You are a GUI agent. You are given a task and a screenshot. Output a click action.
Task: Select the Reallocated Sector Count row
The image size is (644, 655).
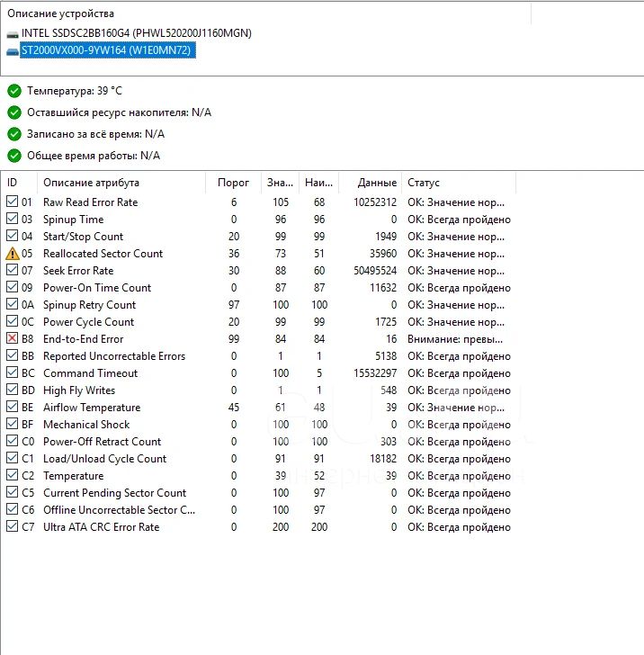click(103, 254)
